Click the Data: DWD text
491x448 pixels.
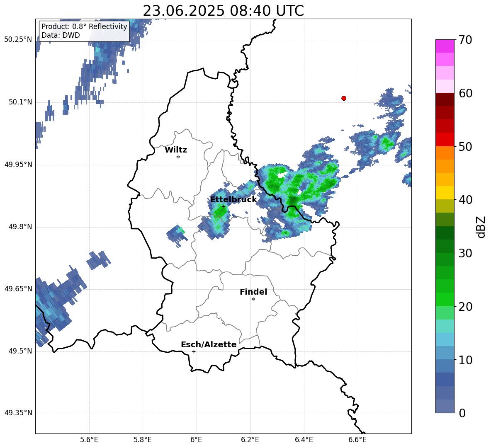61,35
